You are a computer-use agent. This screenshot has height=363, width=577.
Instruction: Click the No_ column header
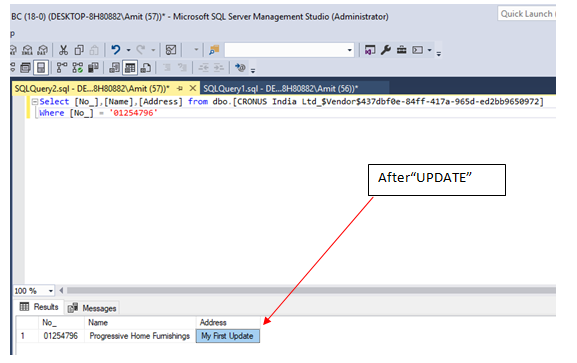61,323
